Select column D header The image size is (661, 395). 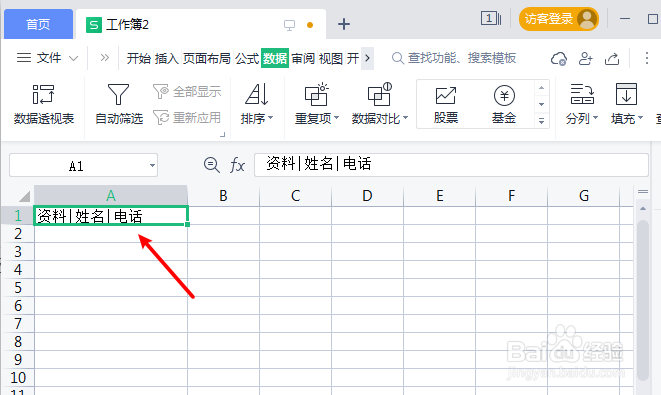click(368, 196)
